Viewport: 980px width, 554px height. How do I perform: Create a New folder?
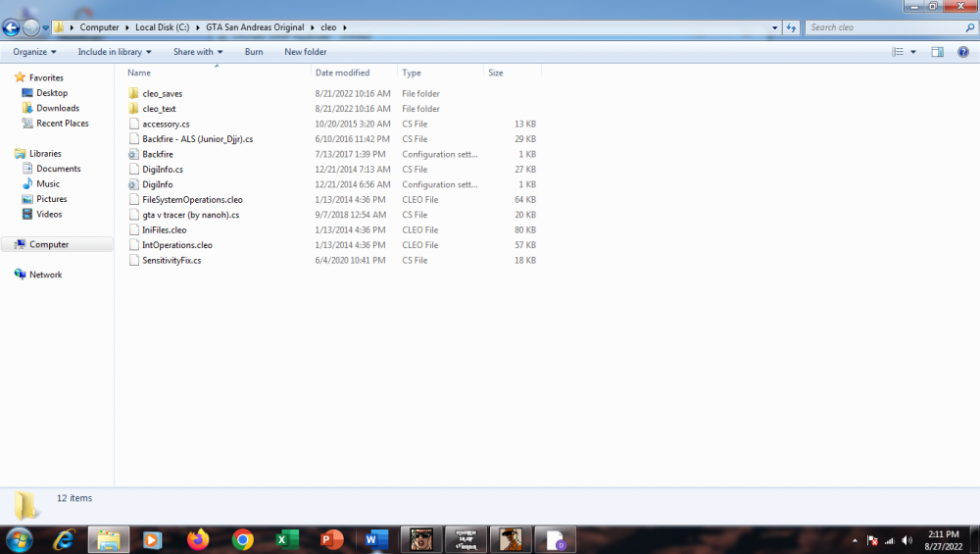[305, 52]
